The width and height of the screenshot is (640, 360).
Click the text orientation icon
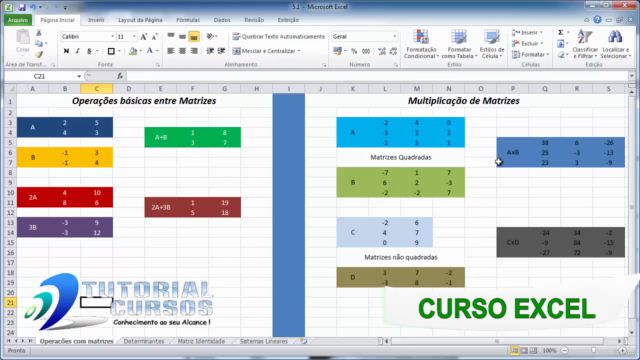click(x=210, y=37)
